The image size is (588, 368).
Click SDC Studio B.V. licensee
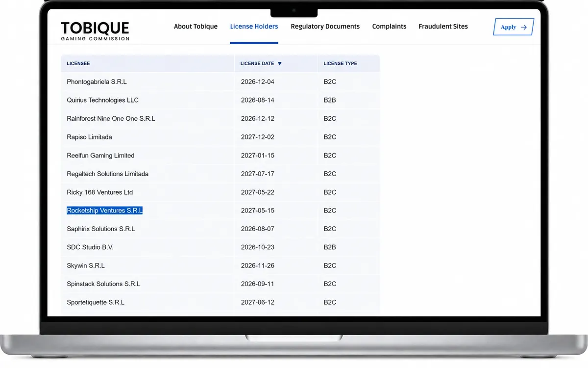pyautogui.click(x=90, y=247)
